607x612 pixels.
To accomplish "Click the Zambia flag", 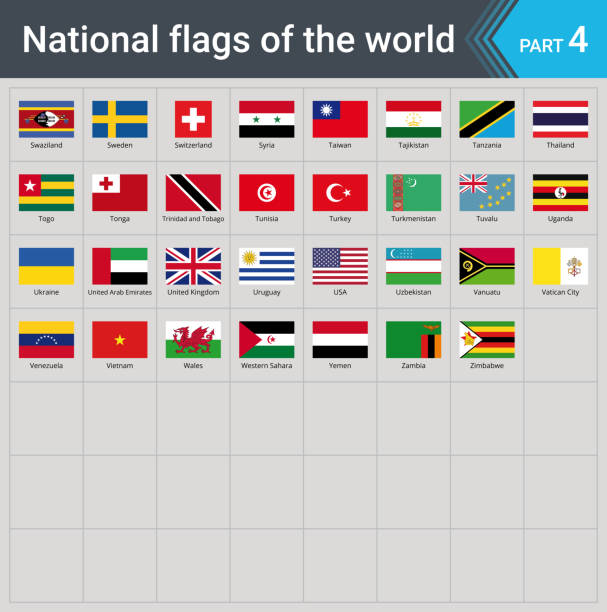I will [413, 340].
